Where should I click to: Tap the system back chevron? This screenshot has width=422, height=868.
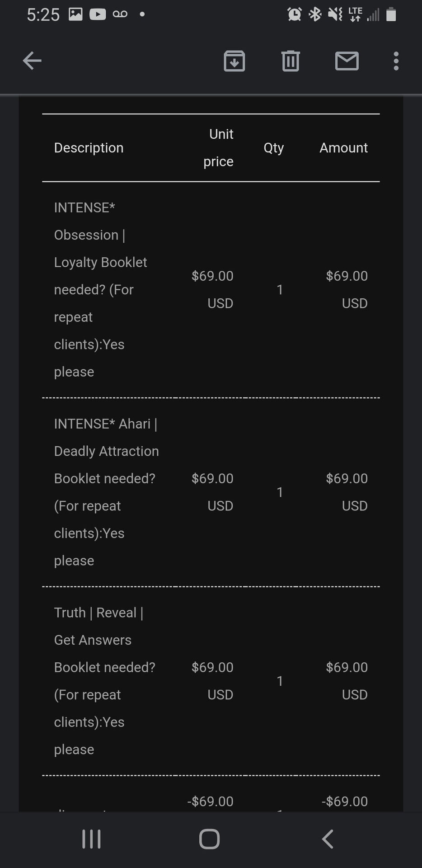pos(328,839)
